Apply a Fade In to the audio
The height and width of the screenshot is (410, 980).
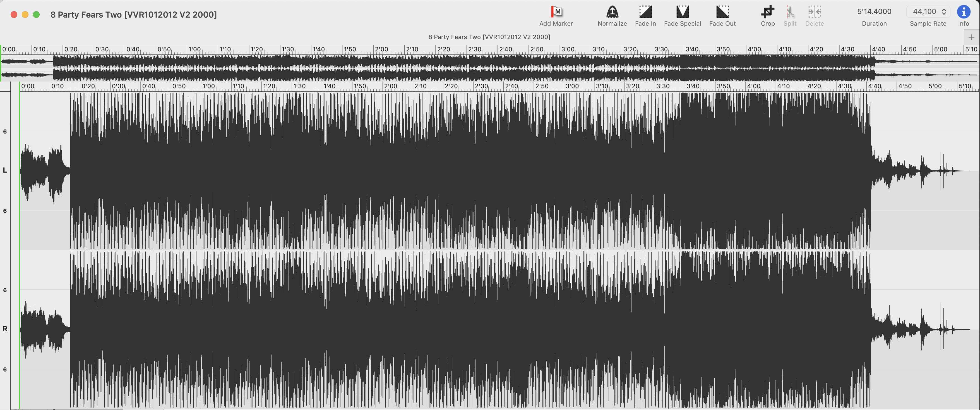pyautogui.click(x=646, y=11)
